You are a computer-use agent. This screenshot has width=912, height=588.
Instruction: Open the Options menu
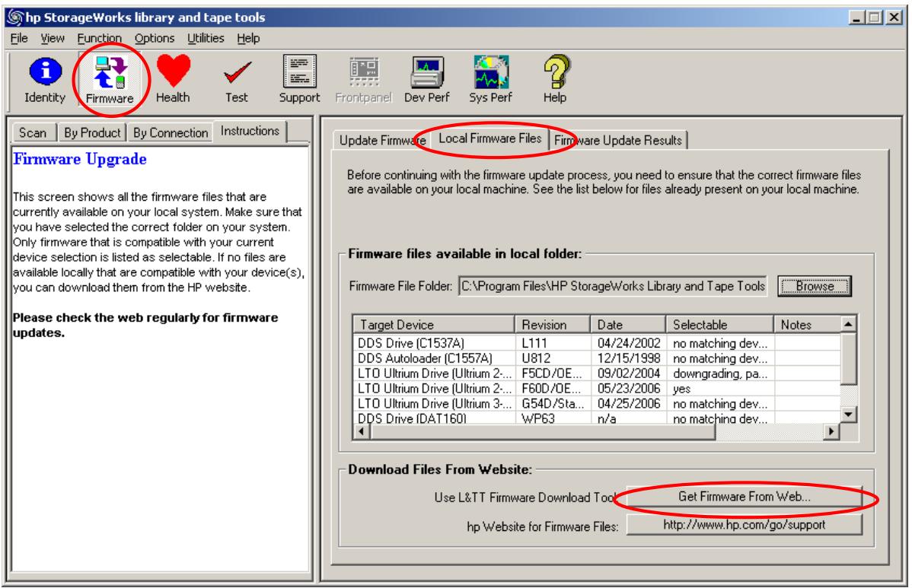click(x=155, y=38)
